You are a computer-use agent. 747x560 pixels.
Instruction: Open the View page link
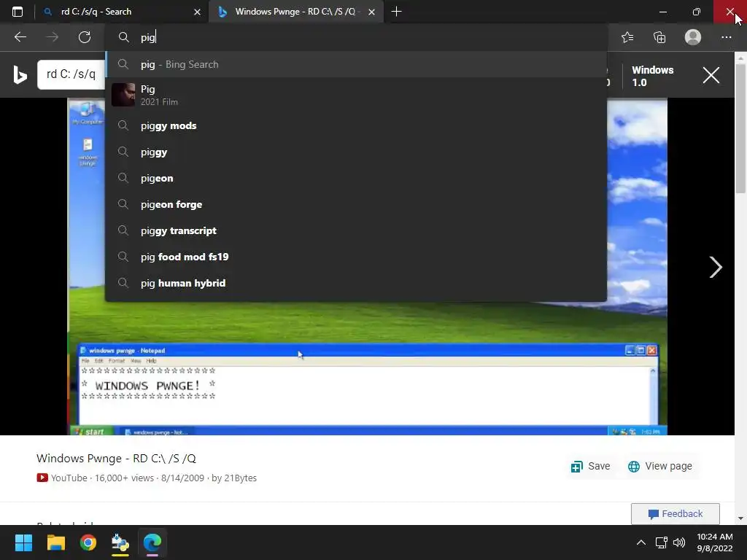coord(659,466)
